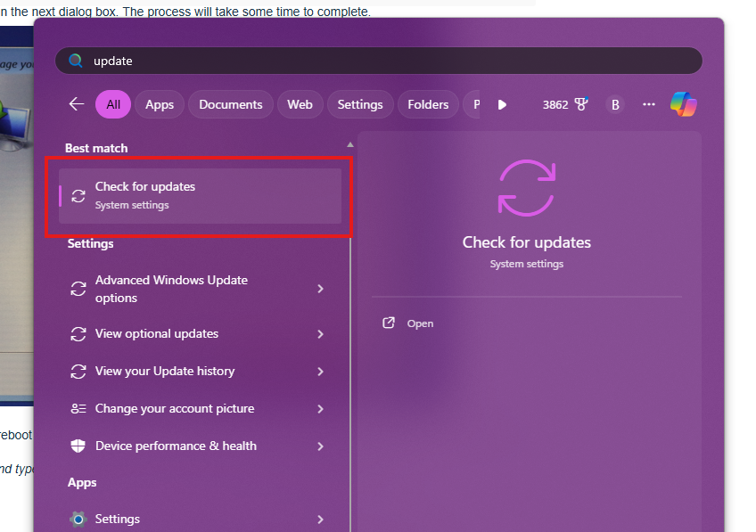
Task: Open Check for updates best match
Action: [200, 196]
